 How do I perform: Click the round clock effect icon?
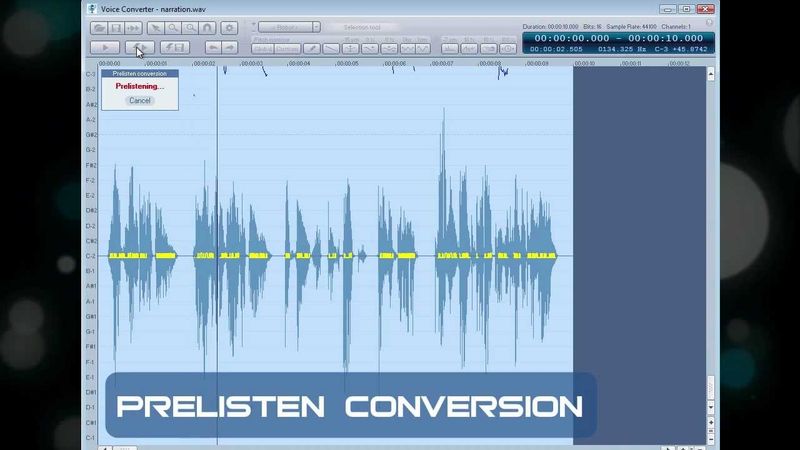(508, 49)
